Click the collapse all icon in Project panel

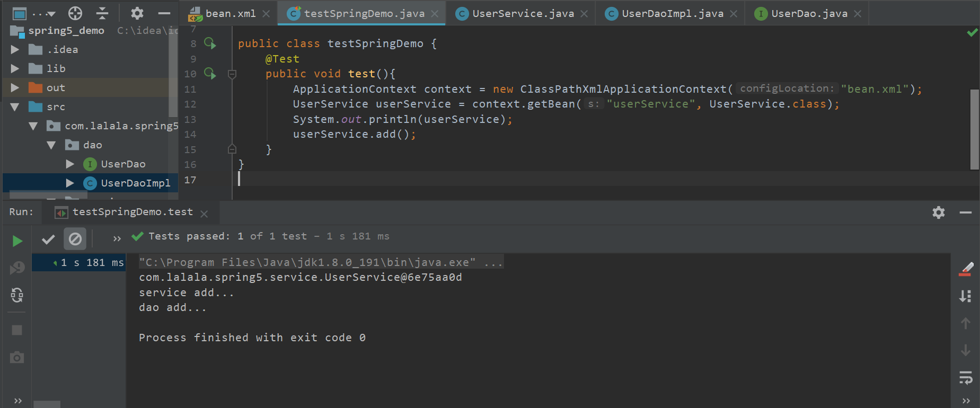[x=102, y=13]
